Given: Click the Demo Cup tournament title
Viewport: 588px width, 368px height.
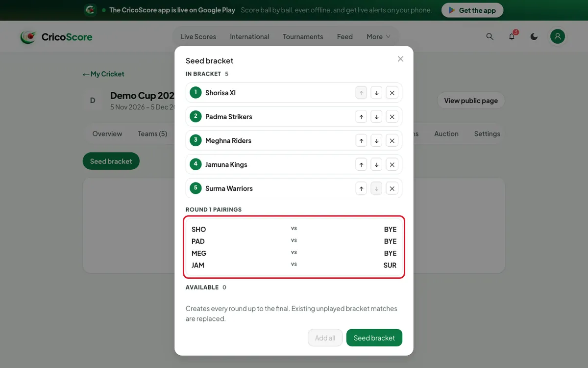Looking at the screenshot, I should (143, 95).
